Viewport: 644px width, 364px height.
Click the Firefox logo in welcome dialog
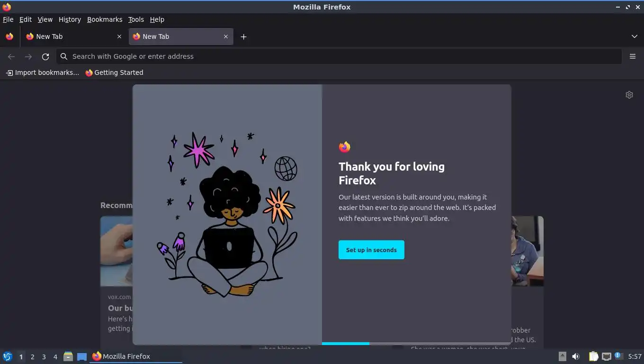tap(345, 147)
